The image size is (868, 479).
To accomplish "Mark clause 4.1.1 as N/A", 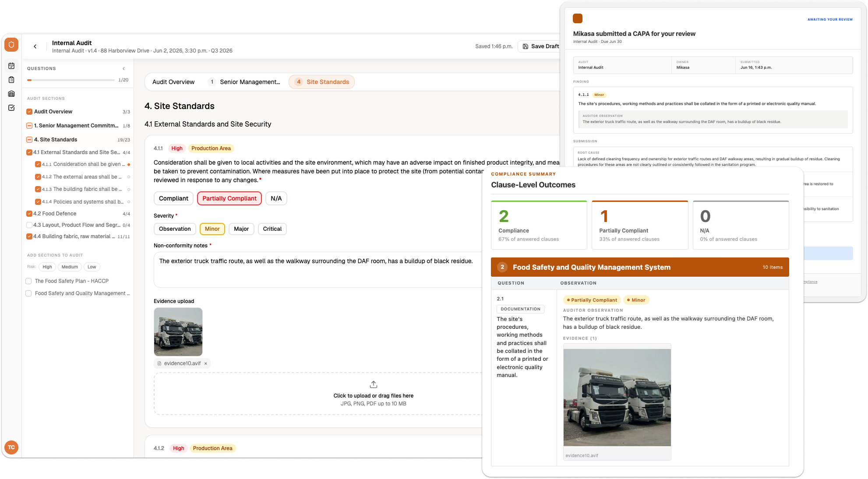I will (276, 198).
